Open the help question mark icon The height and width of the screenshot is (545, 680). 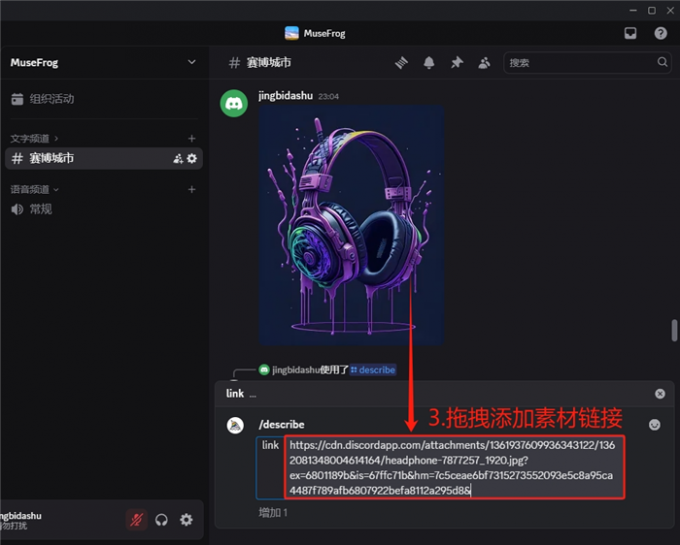coord(660,33)
